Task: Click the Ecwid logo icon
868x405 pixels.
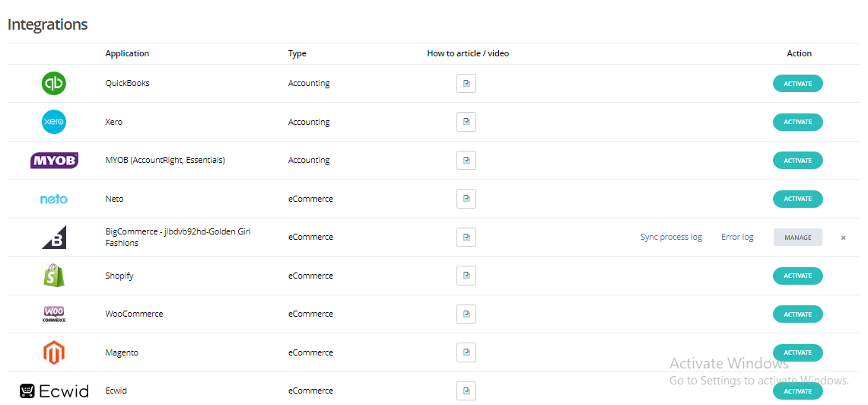Action: (x=54, y=391)
